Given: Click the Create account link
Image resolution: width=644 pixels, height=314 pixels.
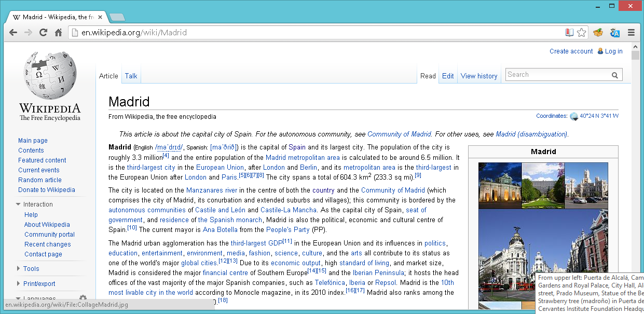Looking at the screenshot, I should click(x=571, y=51).
